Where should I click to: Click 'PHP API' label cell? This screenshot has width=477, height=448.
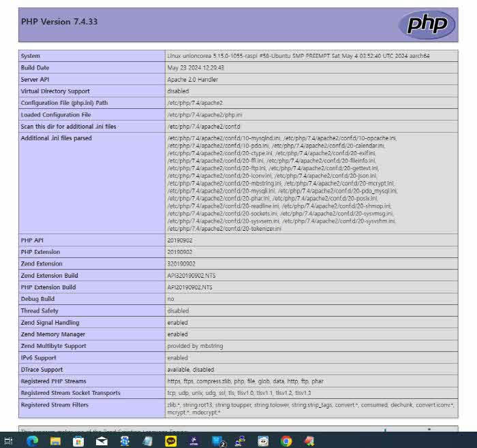(x=92, y=240)
